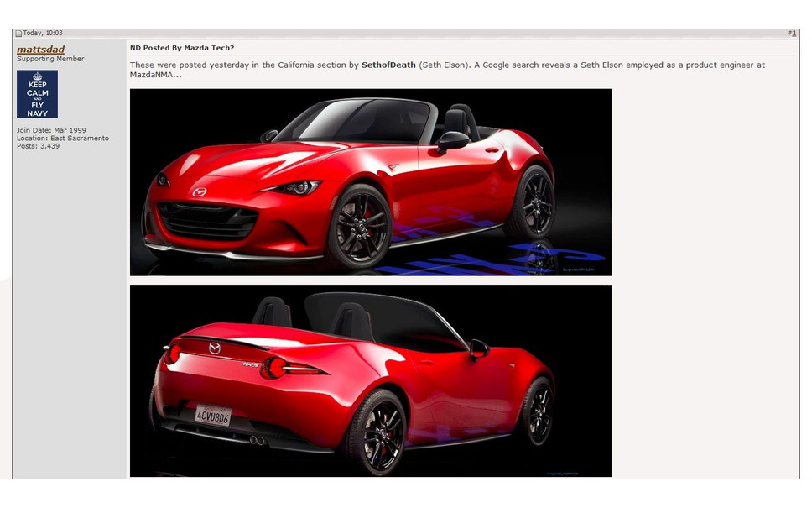Click the 'MazdaNMA...' text in post
Image resolution: width=812 pixels, height=508 pixels.
click(x=155, y=75)
